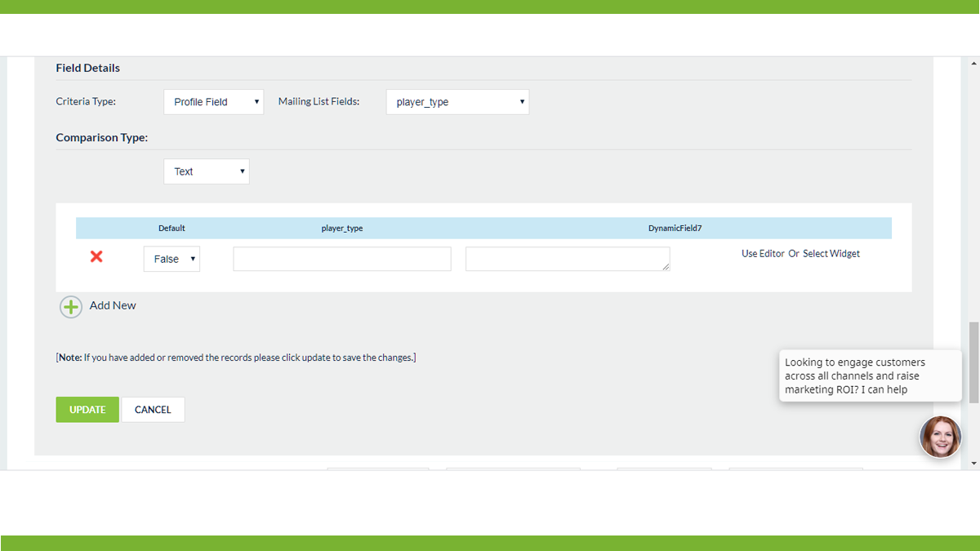The image size is (980, 551).
Task: Open the Default dropdown showing False
Action: coord(171,259)
